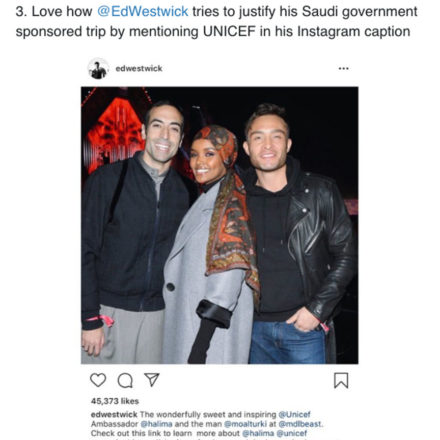Viewport: 440px width, 440px height.
Task: Open lowercase @unicef mention on last line
Action: pos(292,433)
